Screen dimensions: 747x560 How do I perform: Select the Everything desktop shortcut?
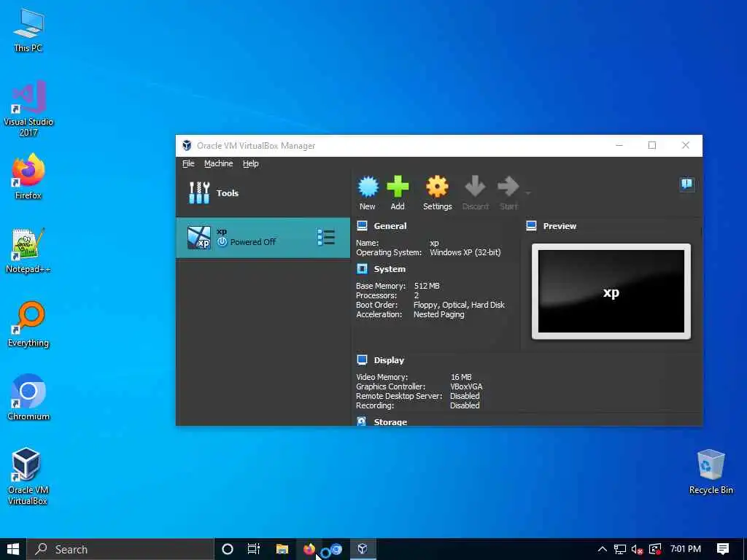tap(28, 324)
